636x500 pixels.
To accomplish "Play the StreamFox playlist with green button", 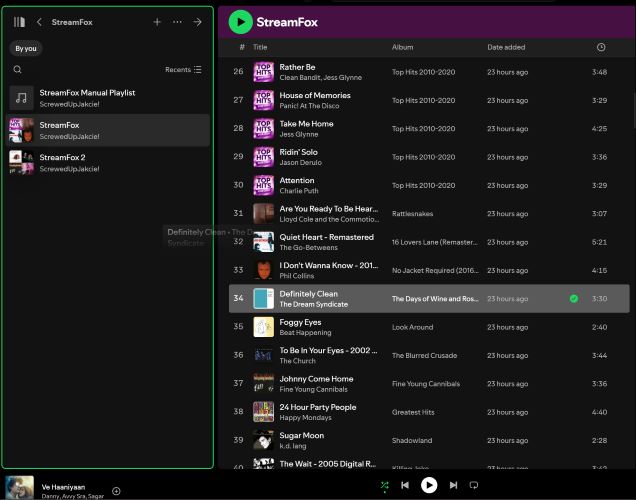I will pos(241,22).
